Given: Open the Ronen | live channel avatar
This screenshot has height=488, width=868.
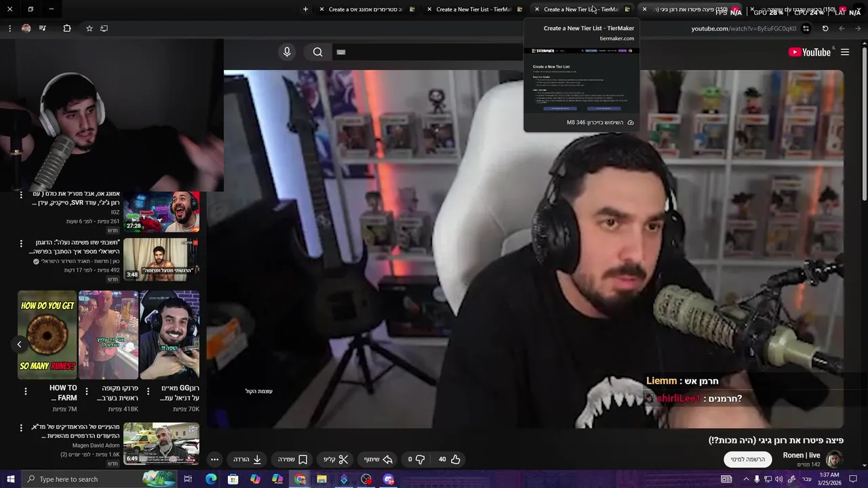Looking at the screenshot, I should coord(834,459).
